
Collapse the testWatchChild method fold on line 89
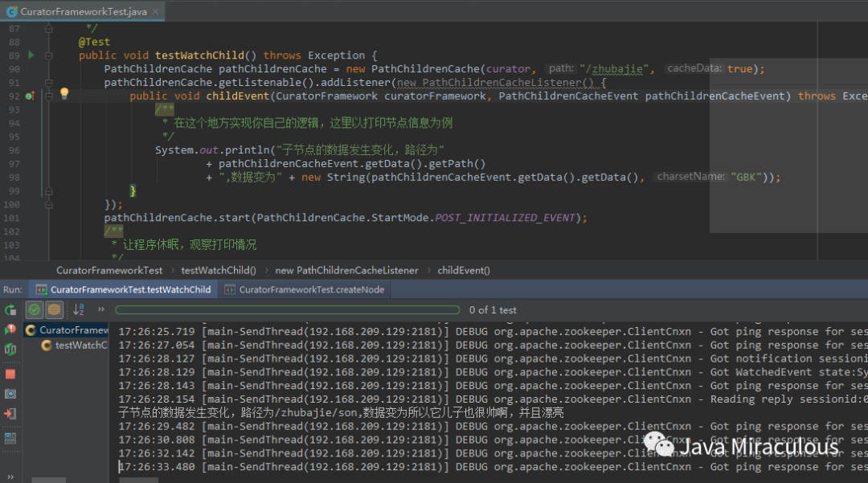pyautogui.click(x=49, y=55)
